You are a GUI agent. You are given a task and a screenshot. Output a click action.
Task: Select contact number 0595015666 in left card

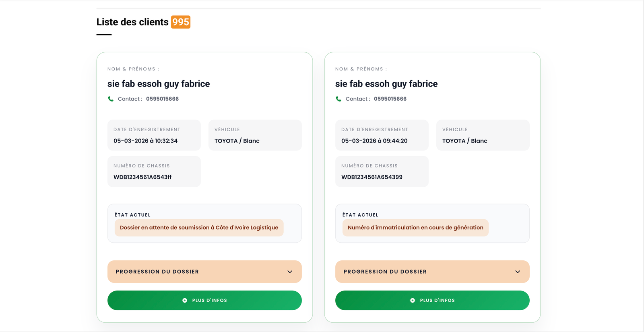[x=162, y=99]
